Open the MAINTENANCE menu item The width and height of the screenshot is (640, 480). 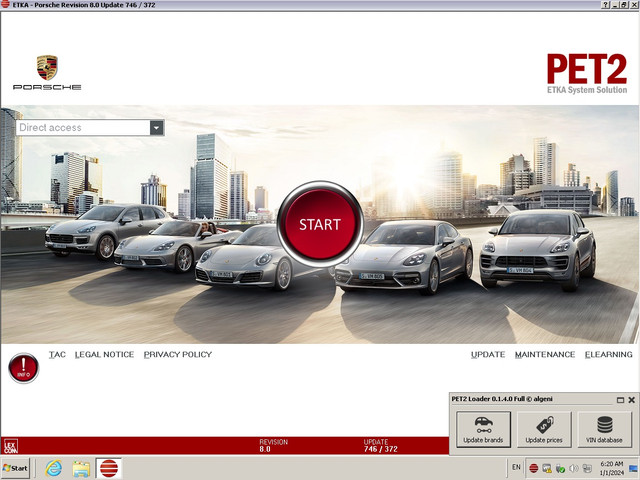tap(545, 354)
